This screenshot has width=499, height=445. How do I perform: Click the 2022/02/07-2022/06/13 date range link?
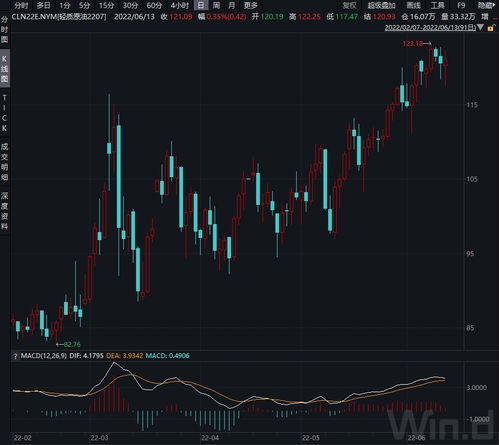[x=430, y=28]
